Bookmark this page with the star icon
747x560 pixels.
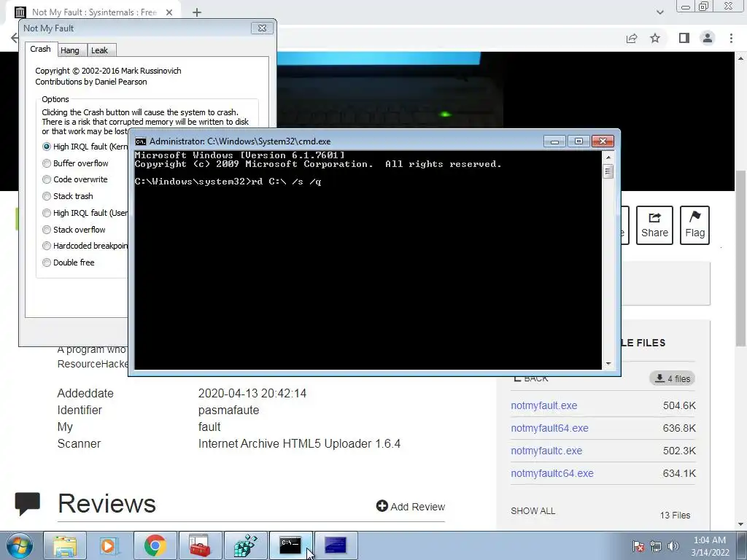[655, 38]
